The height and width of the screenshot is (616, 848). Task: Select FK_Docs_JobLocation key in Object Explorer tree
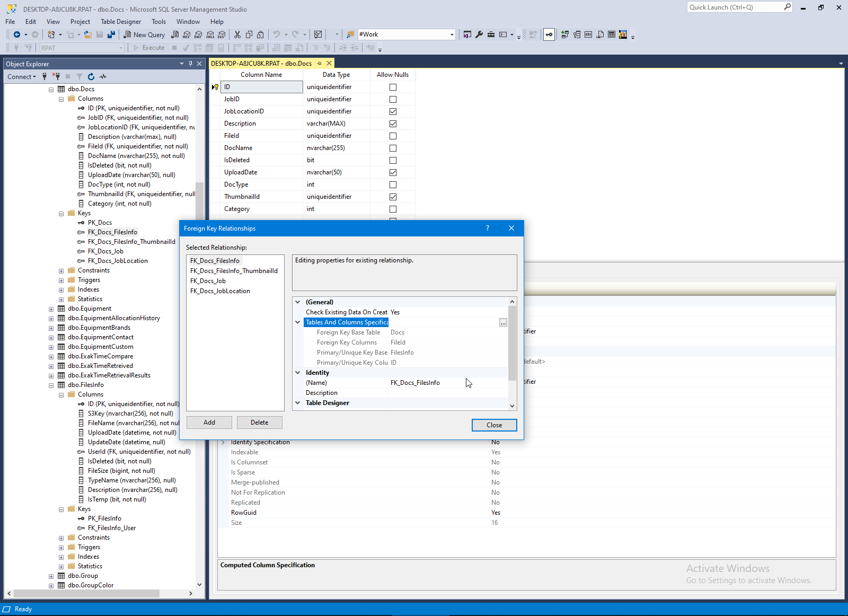118,261
